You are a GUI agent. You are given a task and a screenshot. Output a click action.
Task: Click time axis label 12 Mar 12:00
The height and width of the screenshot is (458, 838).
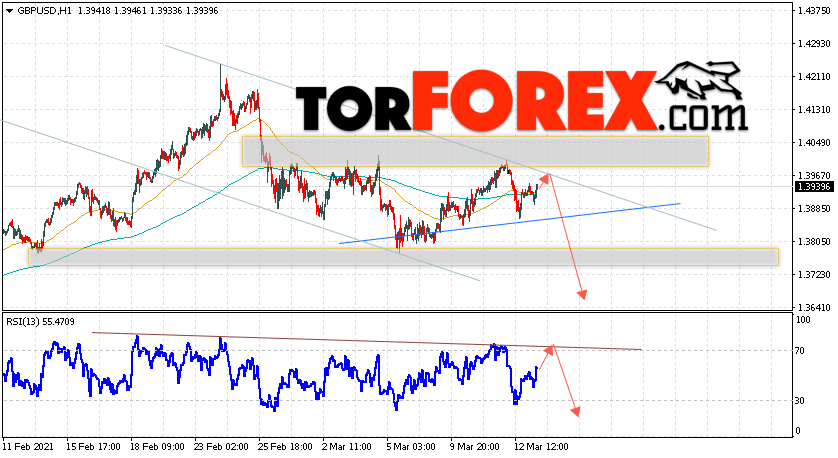[x=541, y=447]
